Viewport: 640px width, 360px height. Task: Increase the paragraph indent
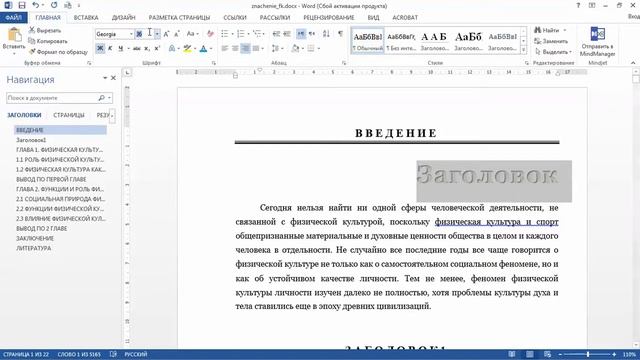287,34
